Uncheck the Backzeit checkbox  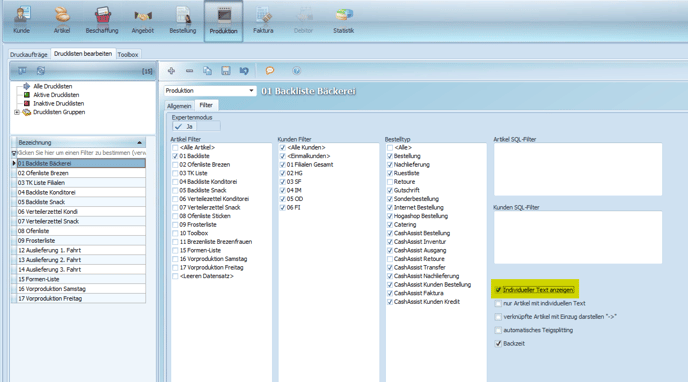pyautogui.click(x=498, y=344)
